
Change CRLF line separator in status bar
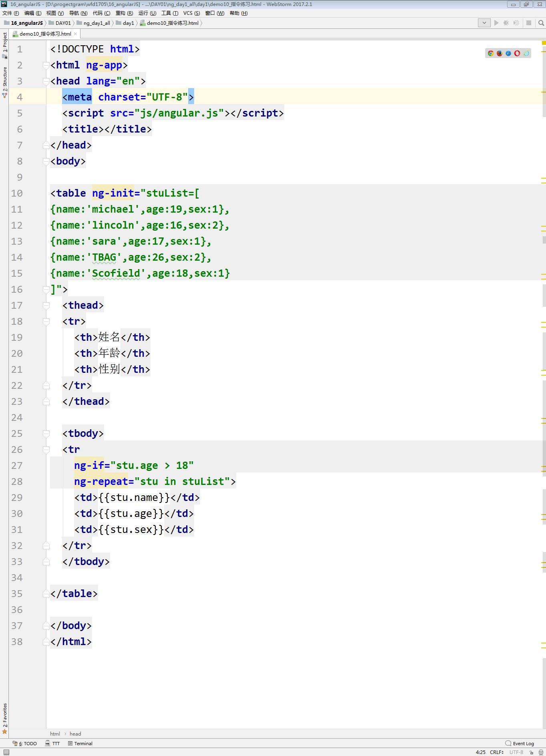497,752
